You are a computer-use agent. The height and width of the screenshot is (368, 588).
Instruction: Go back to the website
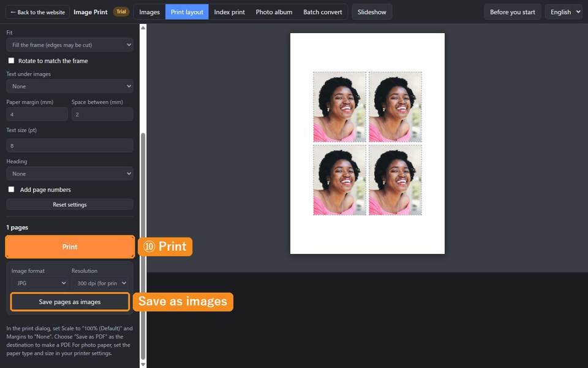[37, 12]
